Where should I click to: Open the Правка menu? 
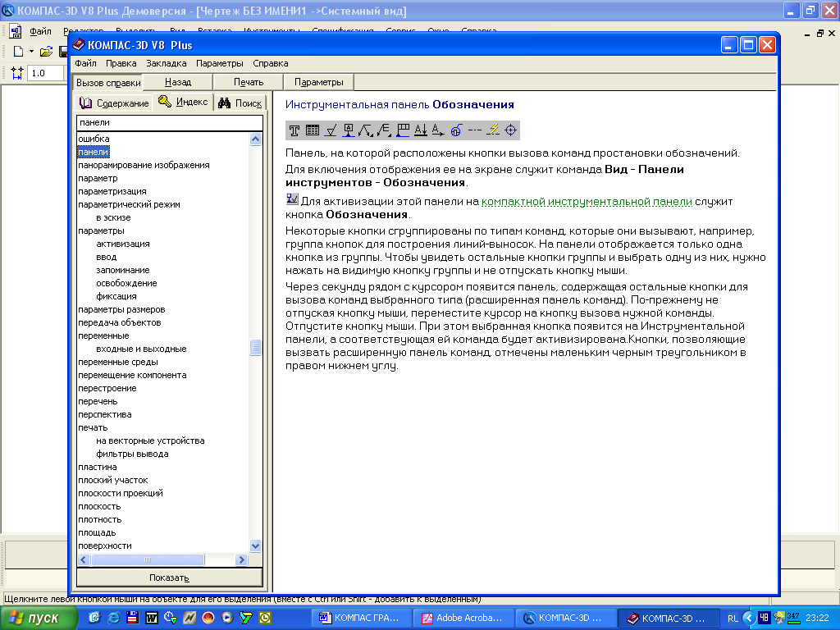point(121,63)
